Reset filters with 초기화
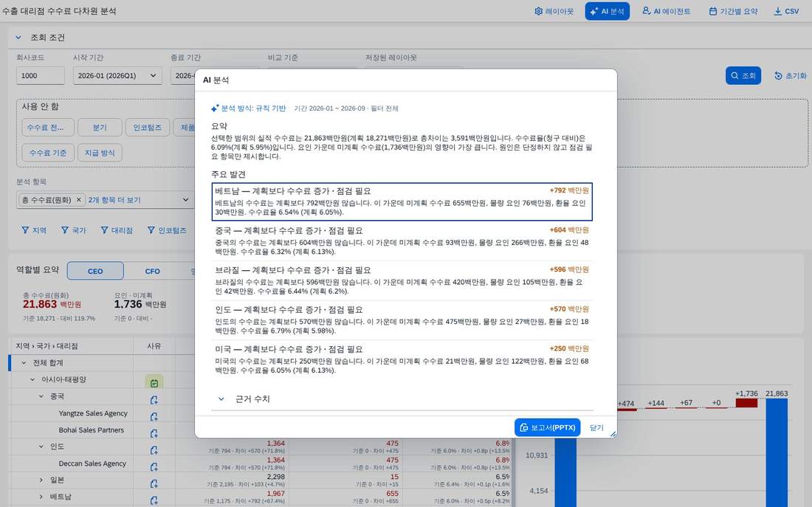The image size is (812, 507). pyautogui.click(x=791, y=75)
